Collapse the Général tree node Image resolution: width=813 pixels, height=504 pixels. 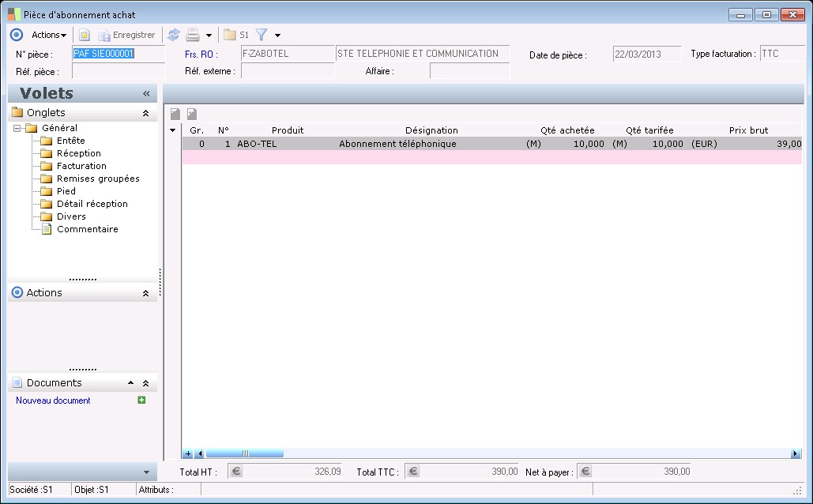tap(17, 128)
